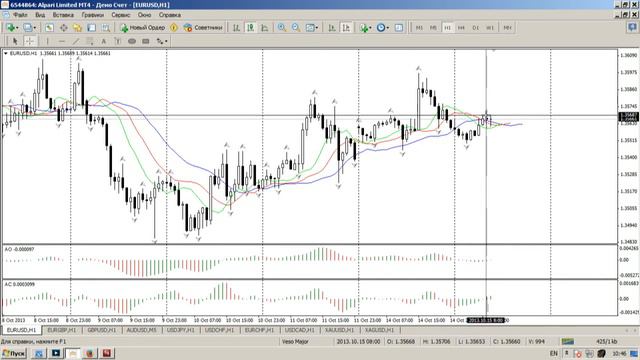
Task: Click the 2013.10.15 8:00 time axis marker
Action: [x=486, y=320]
